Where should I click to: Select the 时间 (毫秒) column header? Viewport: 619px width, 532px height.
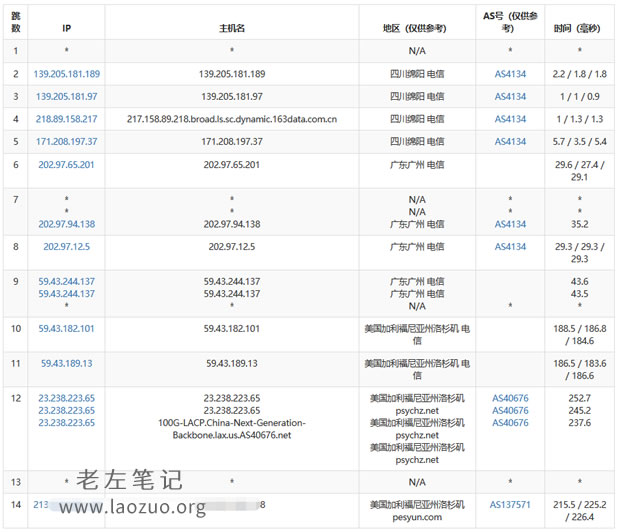pyautogui.click(x=577, y=28)
